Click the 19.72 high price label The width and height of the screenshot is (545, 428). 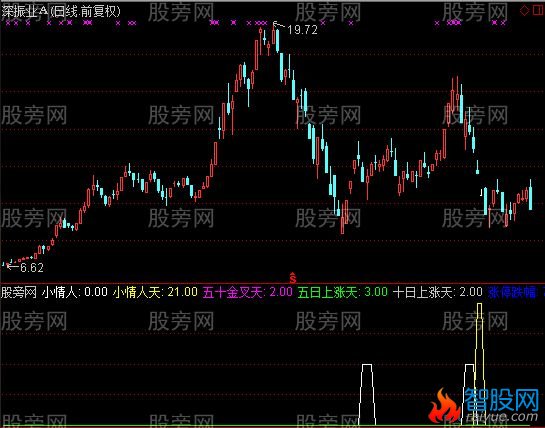point(302,30)
